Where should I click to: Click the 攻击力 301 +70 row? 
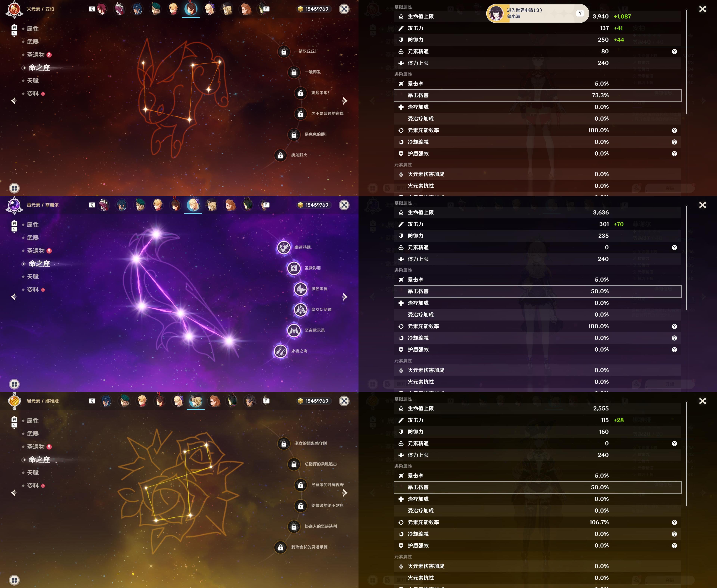coord(537,224)
